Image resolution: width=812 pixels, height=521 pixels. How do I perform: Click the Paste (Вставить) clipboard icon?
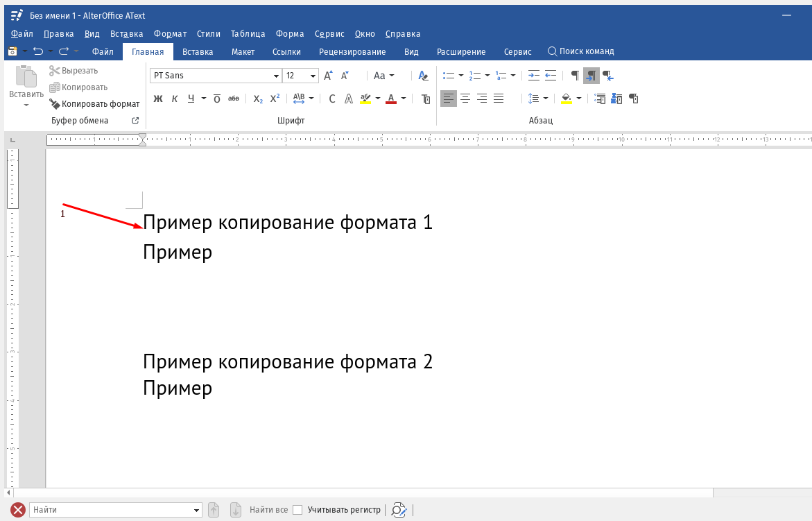26,76
